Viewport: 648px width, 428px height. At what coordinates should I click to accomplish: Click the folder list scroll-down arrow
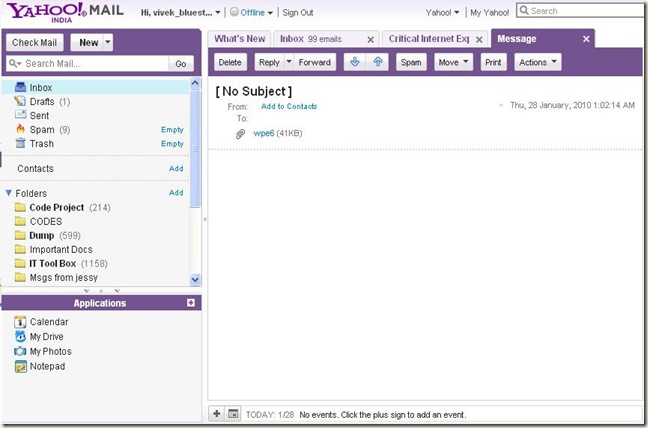[x=195, y=280]
